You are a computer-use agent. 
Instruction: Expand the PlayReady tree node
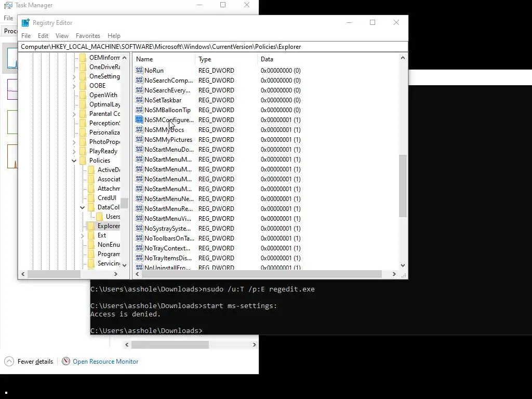point(74,152)
